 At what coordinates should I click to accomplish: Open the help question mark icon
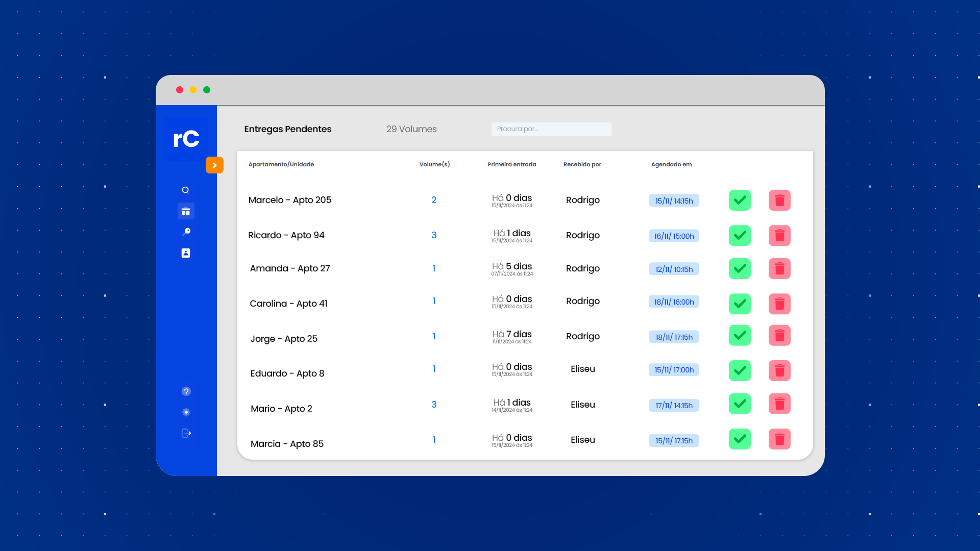click(x=186, y=391)
